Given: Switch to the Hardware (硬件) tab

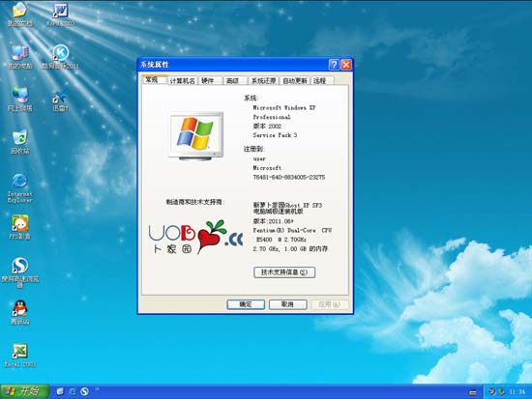Looking at the screenshot, I should [210, 81].
